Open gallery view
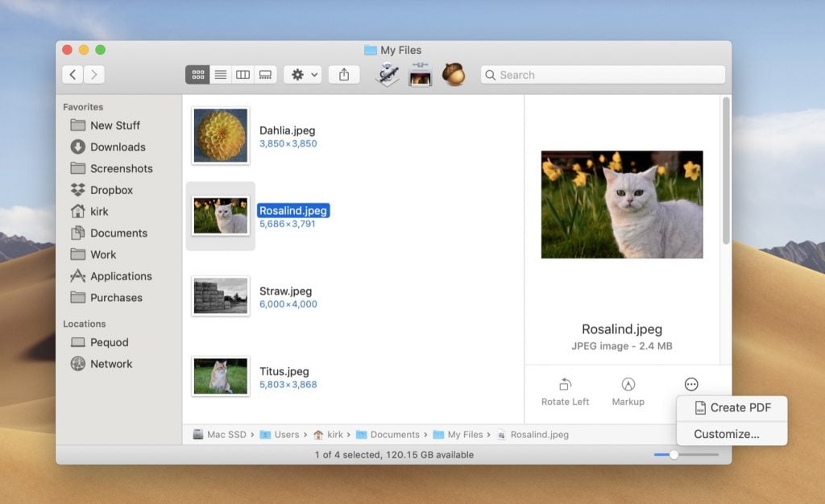The image size is (825, 504). 266,74
